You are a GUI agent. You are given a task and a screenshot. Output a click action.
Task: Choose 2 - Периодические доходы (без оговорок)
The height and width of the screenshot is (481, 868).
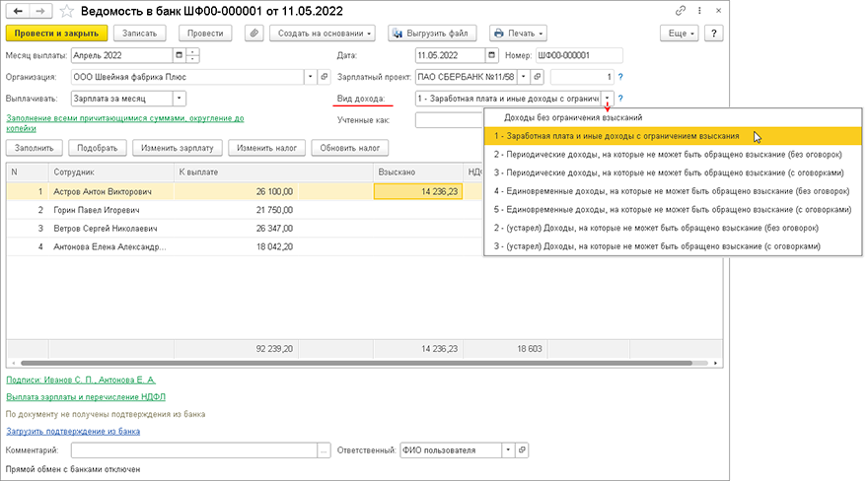(x=673, y=154)
